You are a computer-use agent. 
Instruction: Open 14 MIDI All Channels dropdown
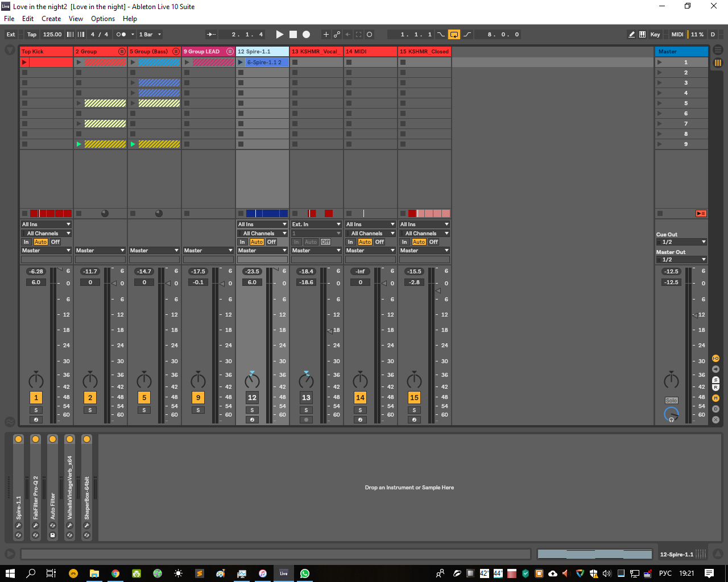coord(370,234)
